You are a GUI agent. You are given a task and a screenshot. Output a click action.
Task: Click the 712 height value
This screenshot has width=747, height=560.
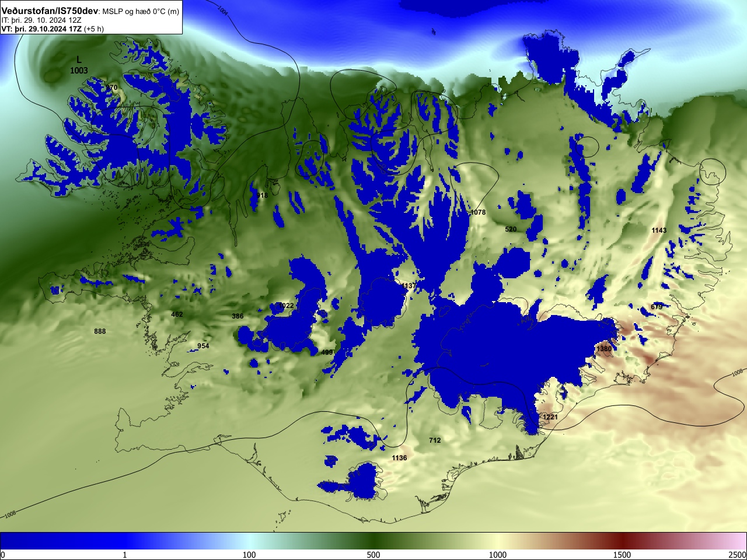(435, 440)
